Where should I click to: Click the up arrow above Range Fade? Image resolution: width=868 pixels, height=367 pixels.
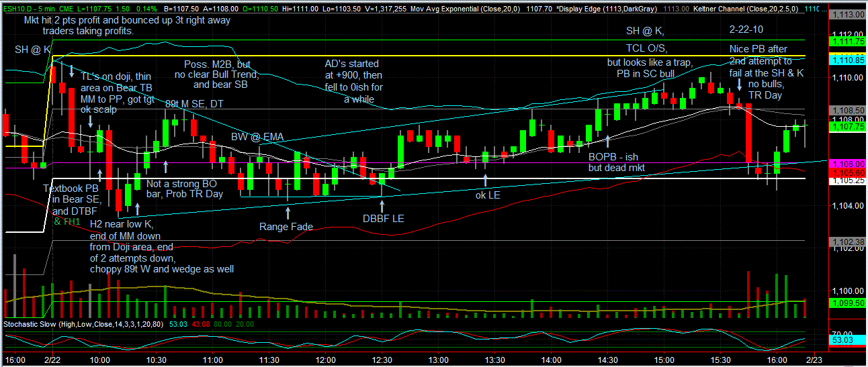tap(288, 211)
